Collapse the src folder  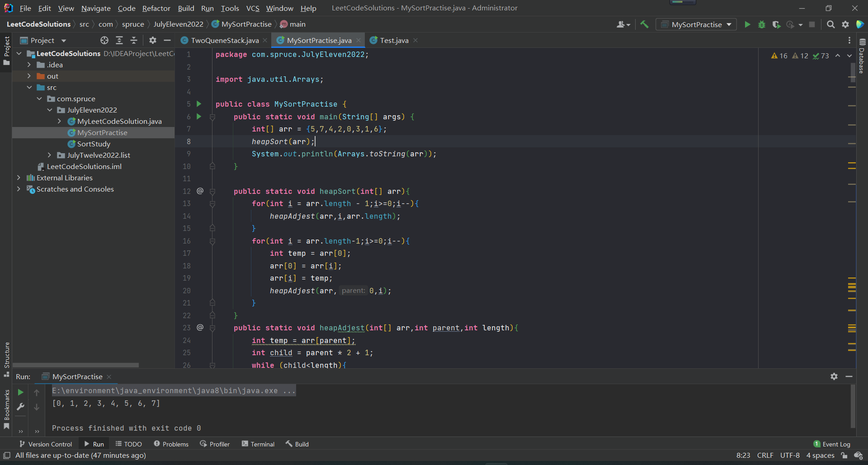(29, 87)
